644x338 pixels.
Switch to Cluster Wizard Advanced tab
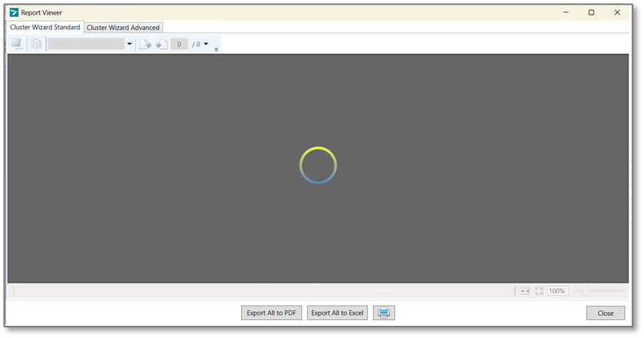(123, 28)
